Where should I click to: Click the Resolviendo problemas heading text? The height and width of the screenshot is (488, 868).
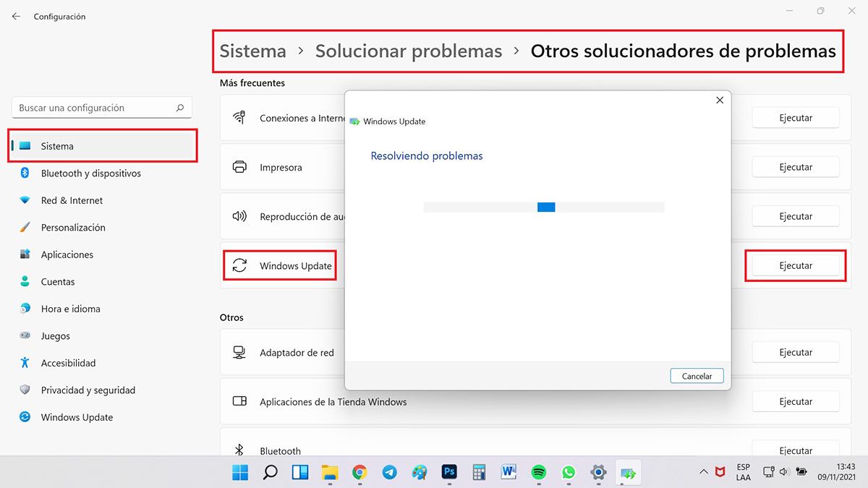(427, 156)
